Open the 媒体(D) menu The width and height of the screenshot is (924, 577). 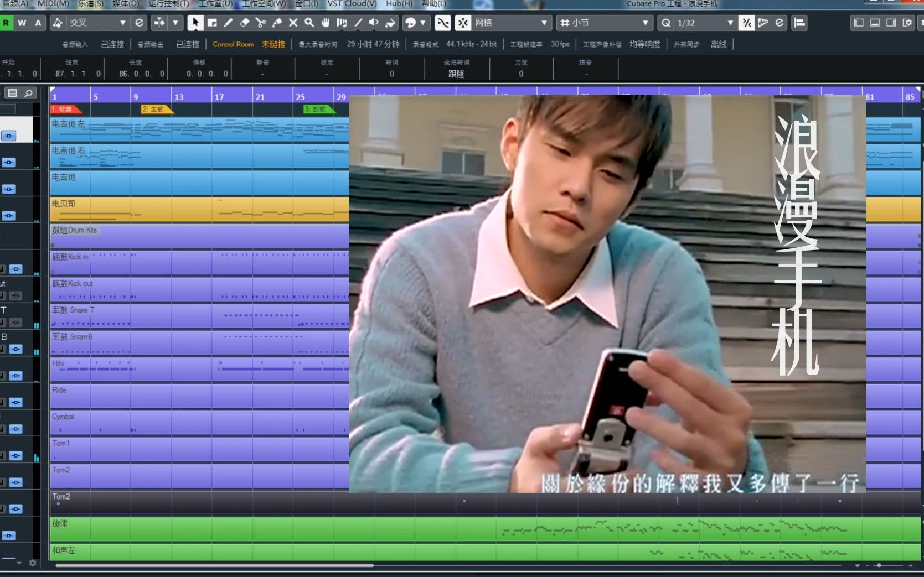125,4
